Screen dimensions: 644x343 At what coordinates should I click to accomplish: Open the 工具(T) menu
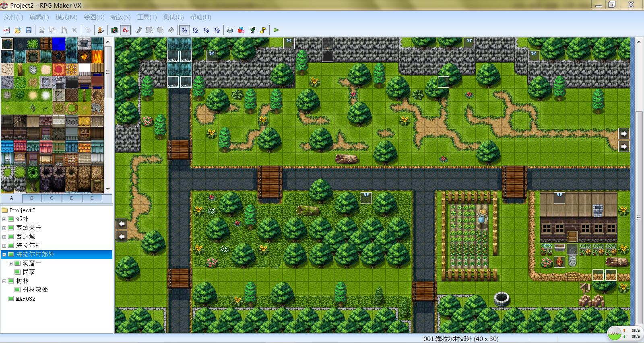coord(147,17)
